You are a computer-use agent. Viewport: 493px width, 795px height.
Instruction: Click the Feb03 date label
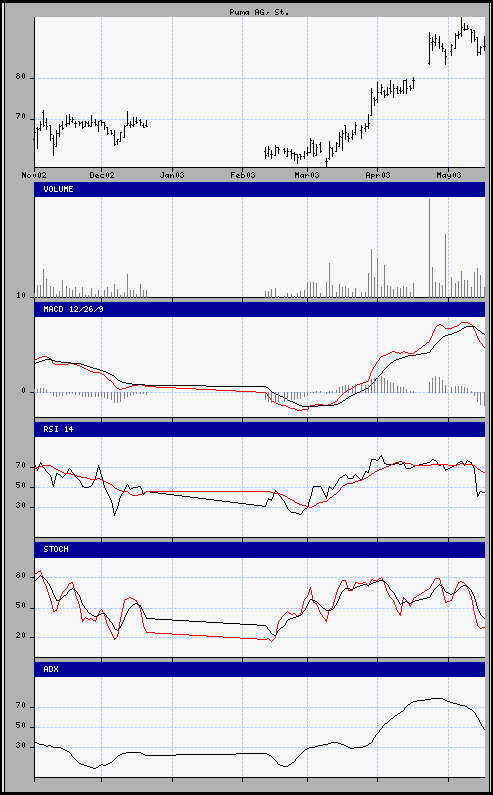pyautogui.click(x=242, y=175)
